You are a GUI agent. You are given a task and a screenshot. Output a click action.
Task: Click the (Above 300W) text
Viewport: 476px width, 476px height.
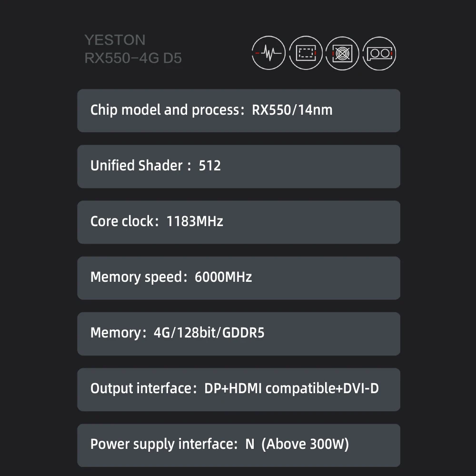click(x=305, y=444)
